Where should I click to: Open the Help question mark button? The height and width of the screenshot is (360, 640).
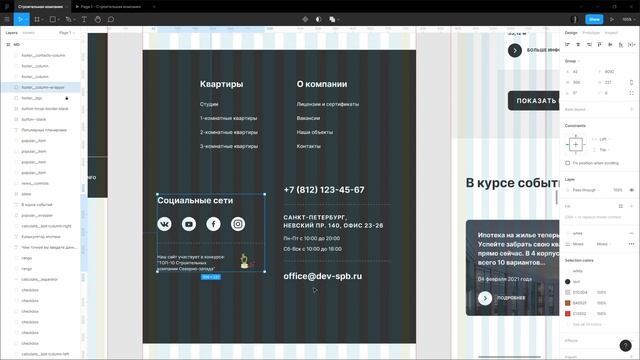click(x=625, y=346)
